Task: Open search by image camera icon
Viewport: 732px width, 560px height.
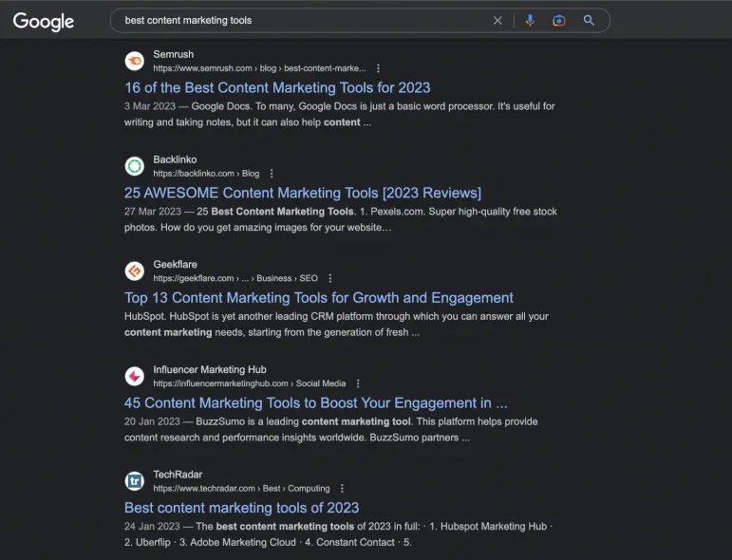Action: (x=559, y=21)
